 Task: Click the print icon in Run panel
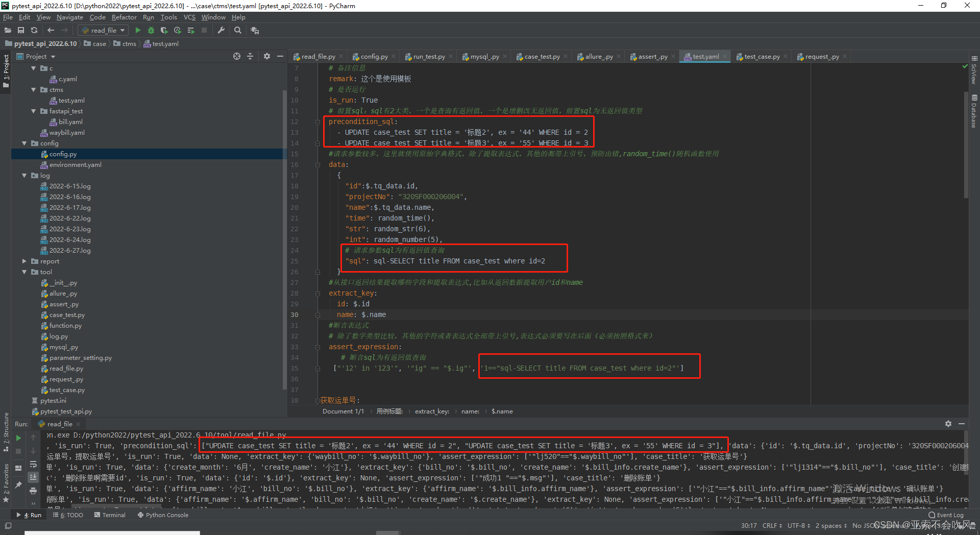pyautogui.click(x=33, y=491)
